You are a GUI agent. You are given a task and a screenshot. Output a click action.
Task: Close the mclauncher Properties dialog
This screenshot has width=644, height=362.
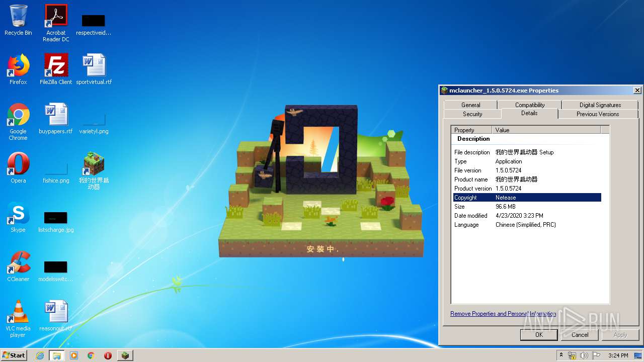click(x=637, y=90)
